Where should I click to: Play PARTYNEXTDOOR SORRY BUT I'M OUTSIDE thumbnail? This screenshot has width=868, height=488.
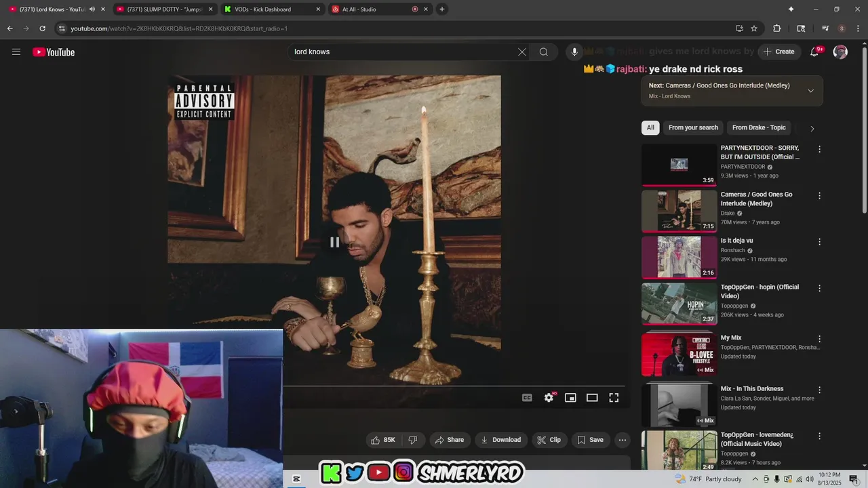[679, 164]
